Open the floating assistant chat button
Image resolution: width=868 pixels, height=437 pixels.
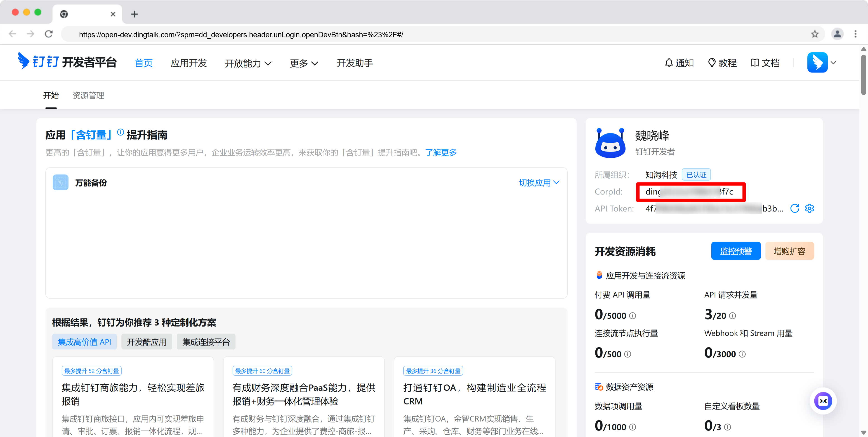coord(823,401)
